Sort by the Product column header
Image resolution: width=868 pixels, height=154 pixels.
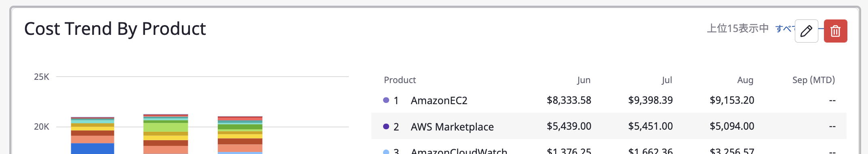[400, 80]
